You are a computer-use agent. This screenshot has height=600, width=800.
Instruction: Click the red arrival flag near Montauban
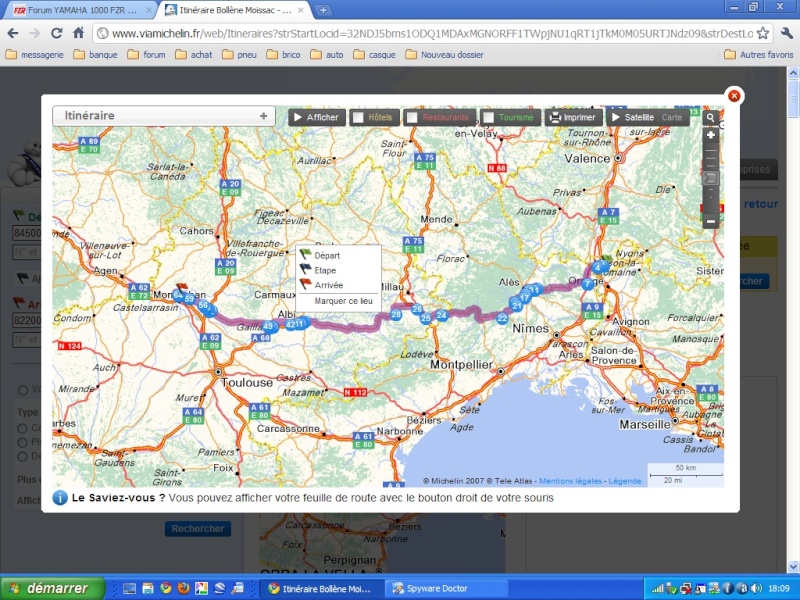click(181, 288)
